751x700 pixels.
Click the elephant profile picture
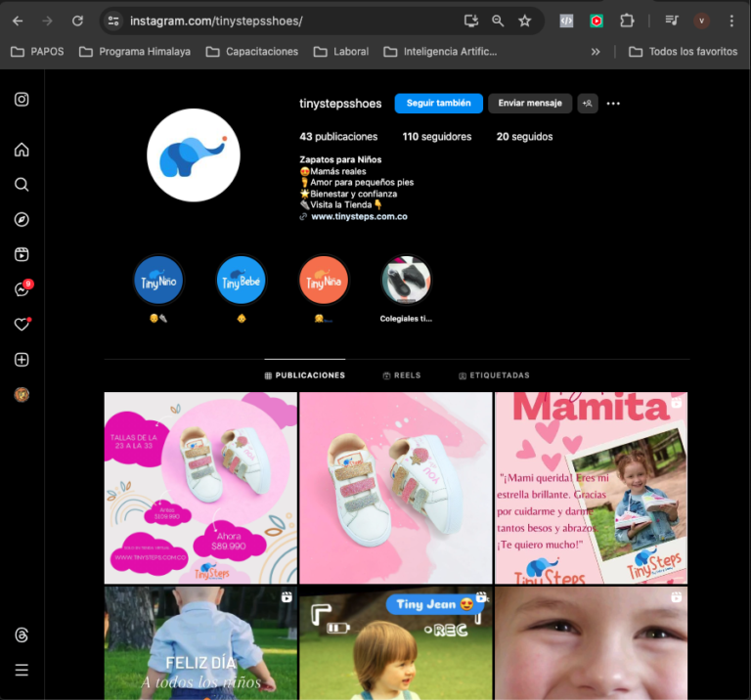coord(194,155)
